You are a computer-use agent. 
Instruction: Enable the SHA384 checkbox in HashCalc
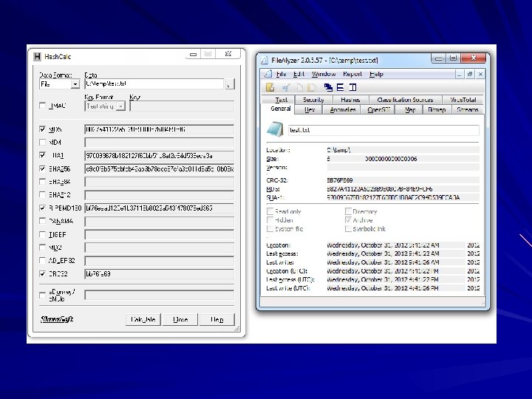pyautogui.click(x=42, y=182)
